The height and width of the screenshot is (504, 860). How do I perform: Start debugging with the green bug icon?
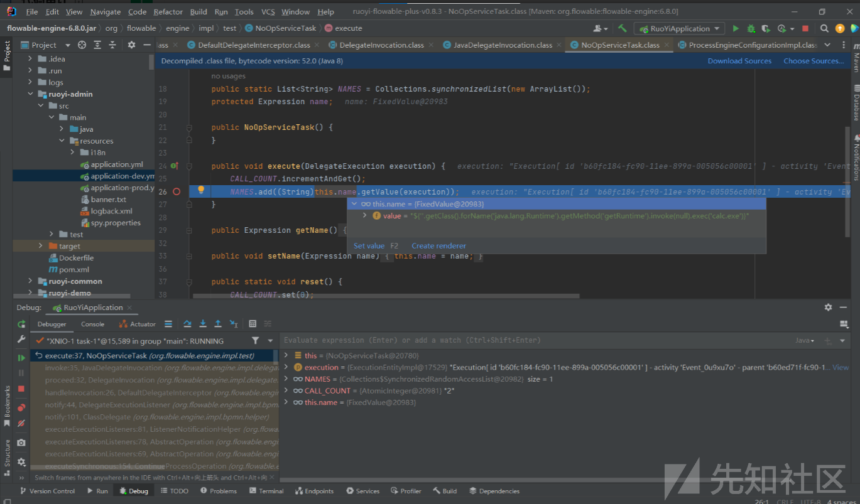[x=751, y=28]
